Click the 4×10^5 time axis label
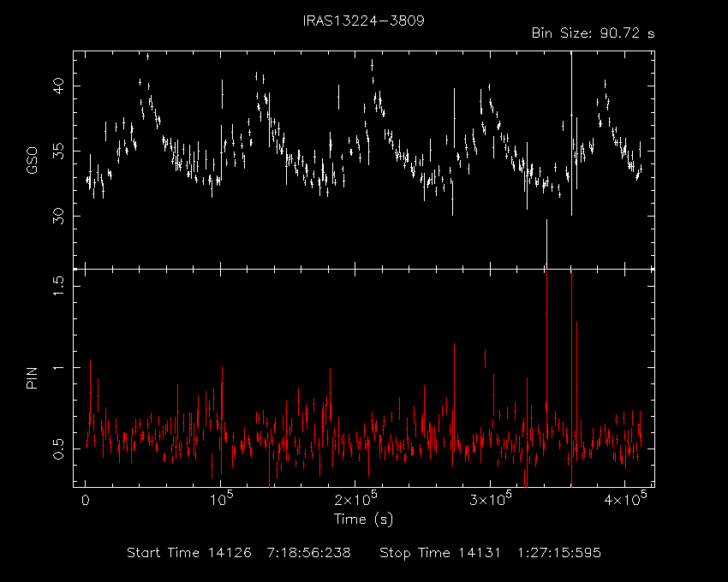The width and height of the screenshot is (728, 582). (626, 499)
